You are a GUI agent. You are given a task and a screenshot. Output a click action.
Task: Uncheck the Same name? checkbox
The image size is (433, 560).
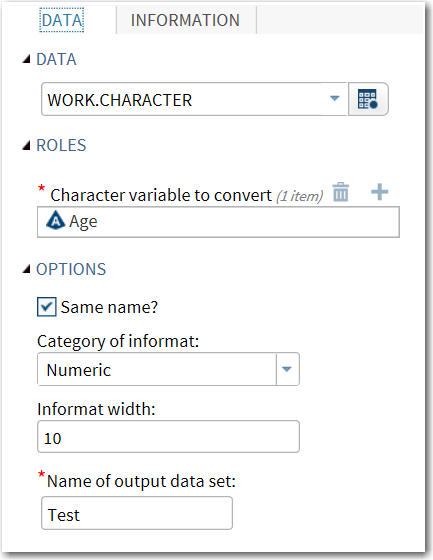[46, 307]
